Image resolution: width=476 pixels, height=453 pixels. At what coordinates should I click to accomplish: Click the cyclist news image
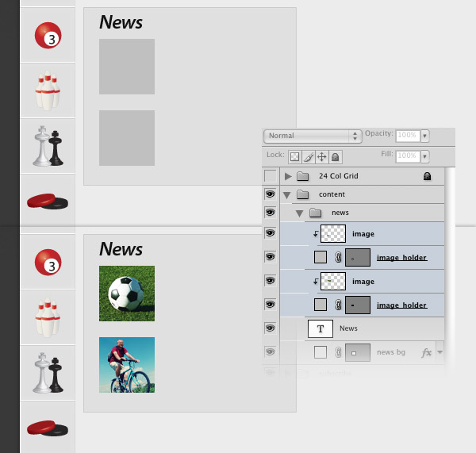(x=127, y=365)
